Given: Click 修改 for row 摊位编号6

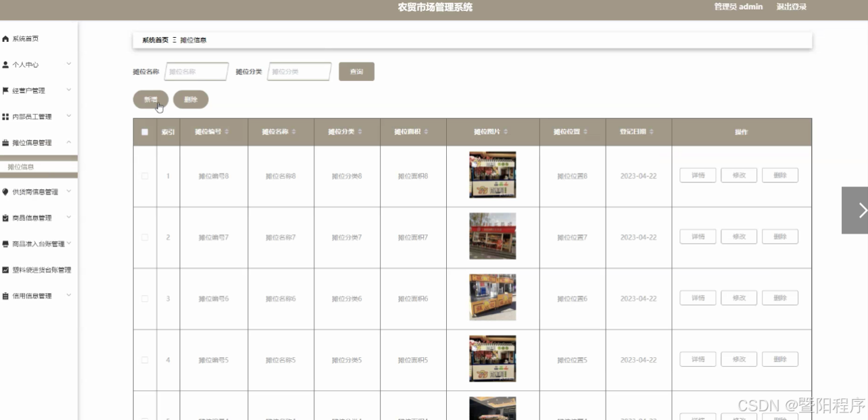Looking at the screenshot, I should coord(739,298).
